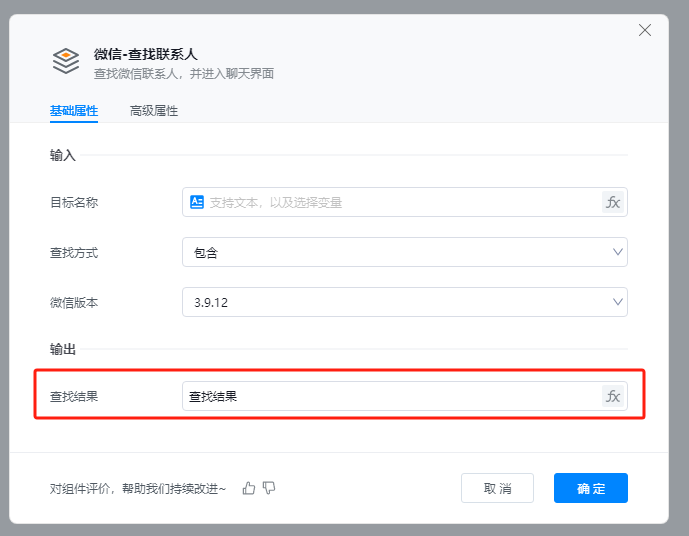Image resolution: width=689 pixels, height=536 pixels.
Task: Click the 确定 button
Action: point(591,488)
